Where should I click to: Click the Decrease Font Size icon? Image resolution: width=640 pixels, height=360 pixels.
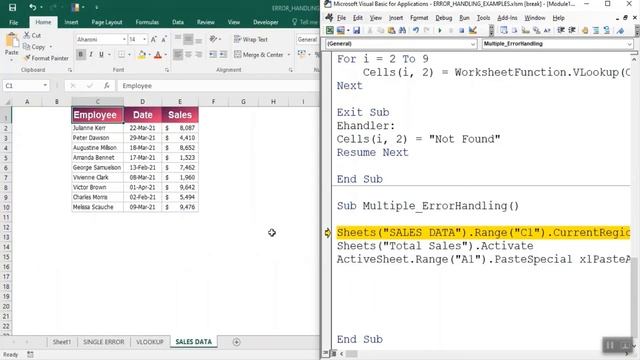coord(164,39)
